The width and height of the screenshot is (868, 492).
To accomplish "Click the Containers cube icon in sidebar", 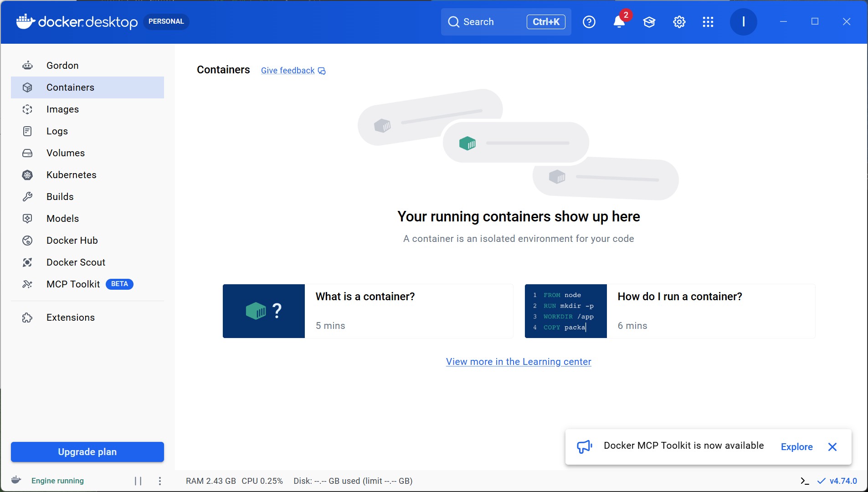I will pos(27,87).
